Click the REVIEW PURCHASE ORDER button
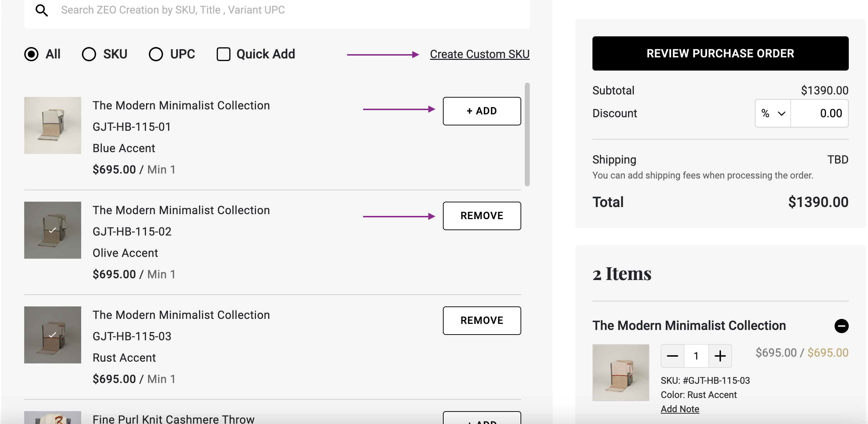 pyautogui.click(x=720, y=53)
